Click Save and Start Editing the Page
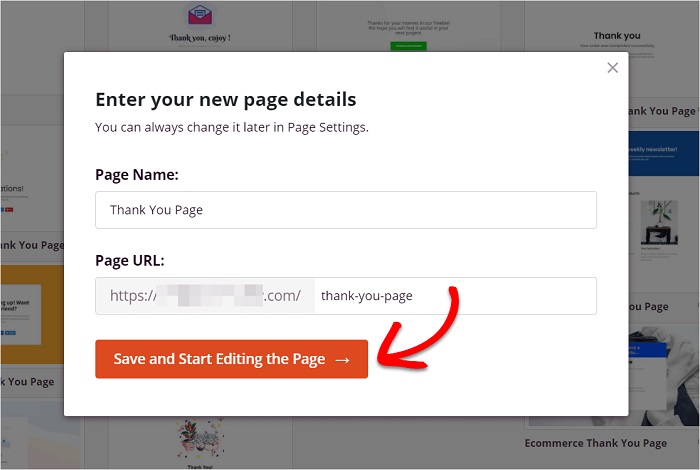Image resolution: width=700 pixels, height=470 pixels. [x=231, y=359]
